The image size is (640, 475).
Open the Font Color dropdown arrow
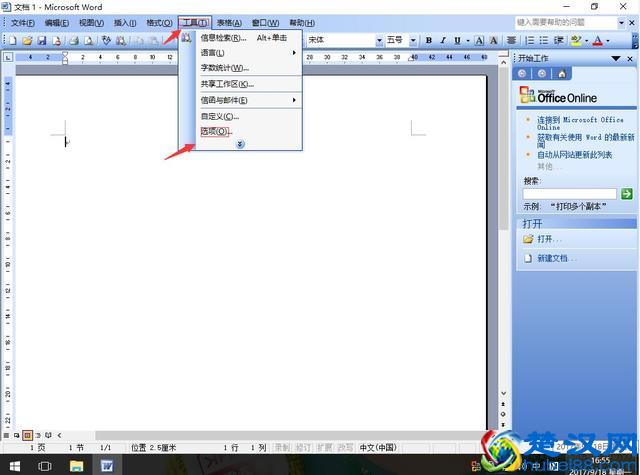click(x=608, y=40)
